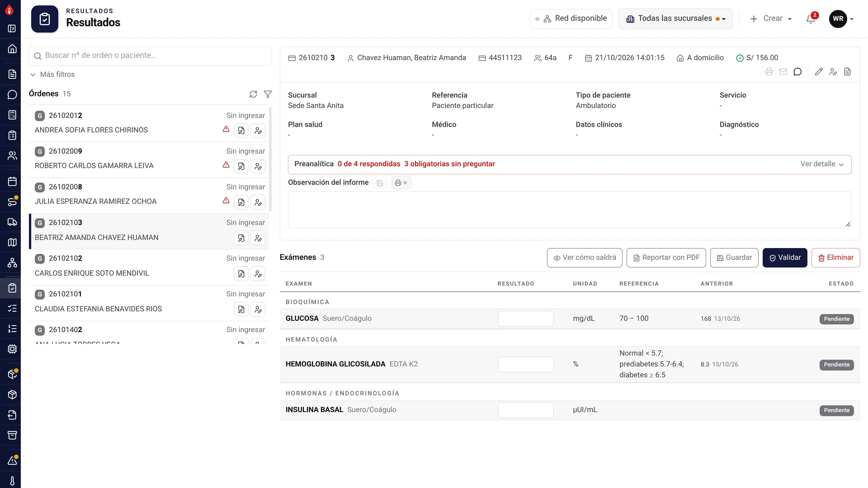Click the GLUCOSA result input
868x488 pixels.
525,319
